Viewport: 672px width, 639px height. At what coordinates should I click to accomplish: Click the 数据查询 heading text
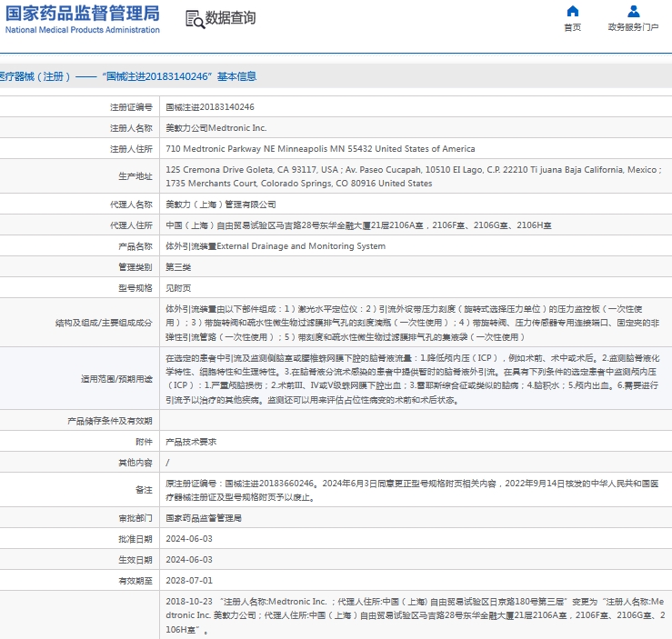pos(231,18)
